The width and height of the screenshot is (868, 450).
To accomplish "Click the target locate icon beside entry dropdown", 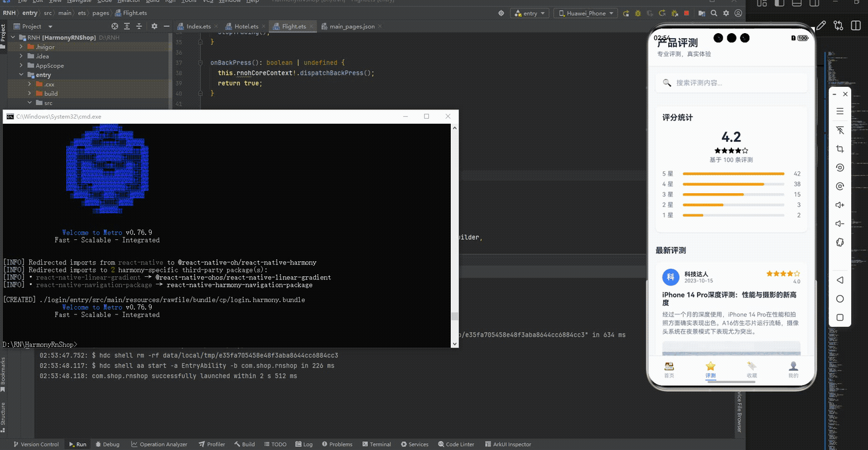I will (501, 13).
